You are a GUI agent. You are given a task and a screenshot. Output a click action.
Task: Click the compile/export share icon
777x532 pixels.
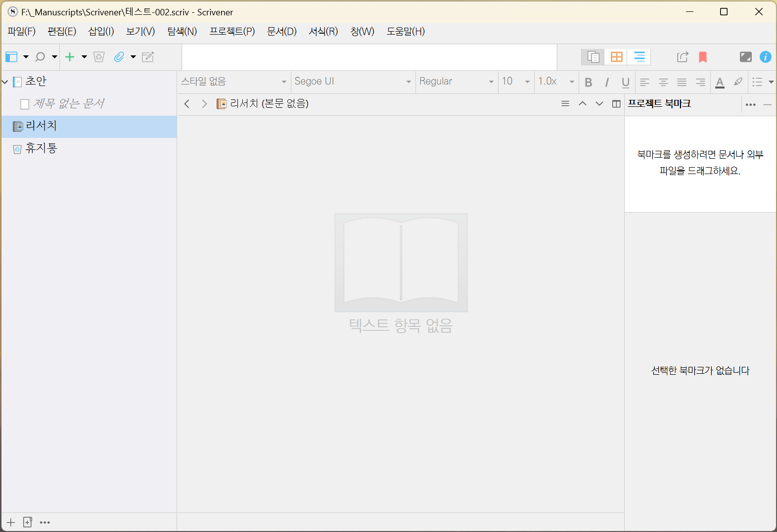point(683,57)
